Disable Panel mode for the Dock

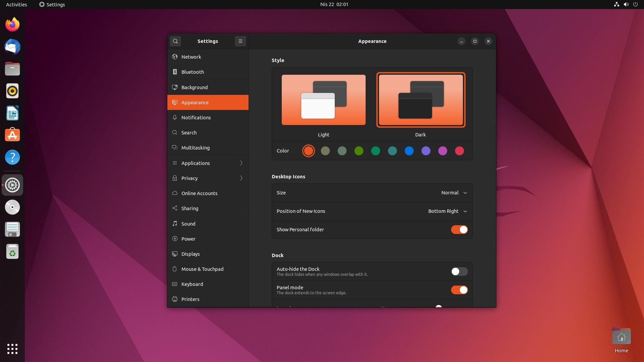(x=459, y=290)
